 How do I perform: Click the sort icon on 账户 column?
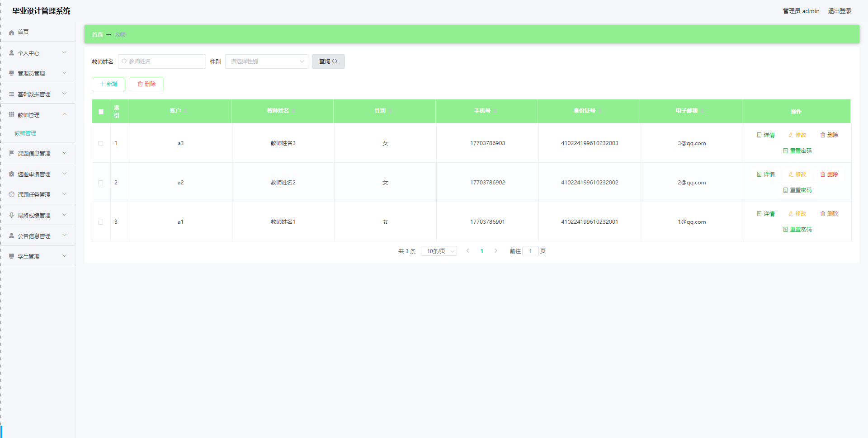tap(185, 111)
